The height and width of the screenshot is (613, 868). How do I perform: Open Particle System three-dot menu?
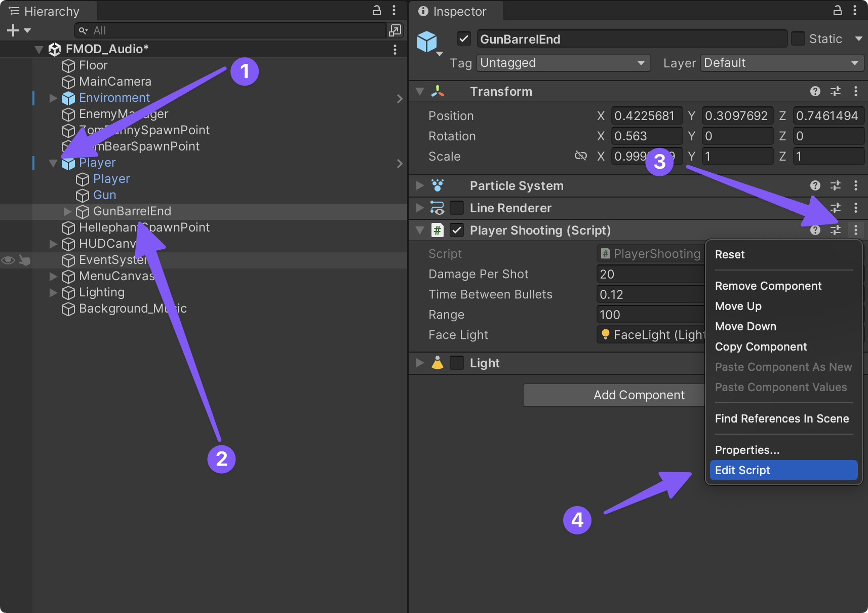(855, 185)
